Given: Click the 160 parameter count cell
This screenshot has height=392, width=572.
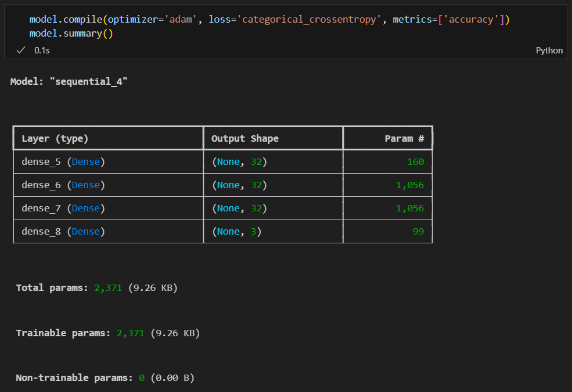Looking at the screenshot, I should pos(415,162).
